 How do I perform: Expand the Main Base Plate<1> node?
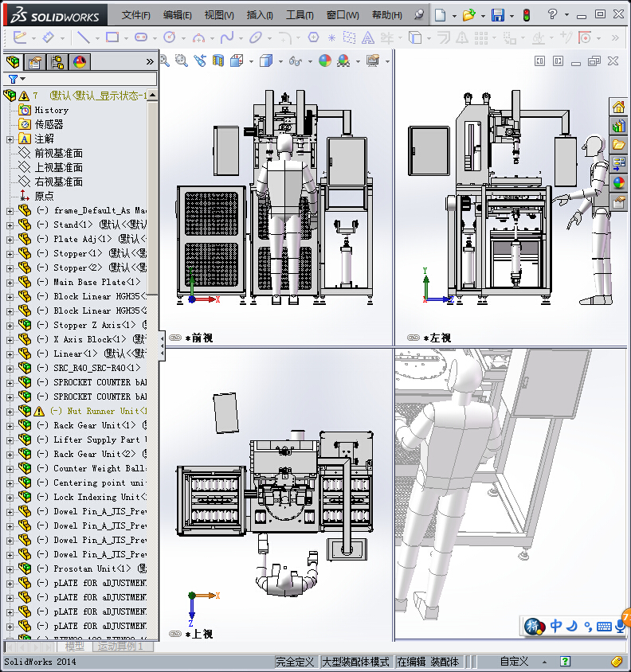10,283
